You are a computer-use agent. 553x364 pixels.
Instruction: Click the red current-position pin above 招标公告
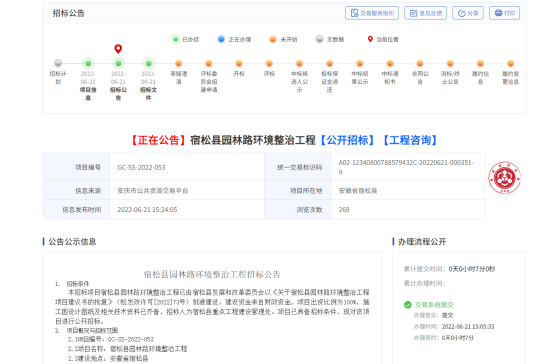pyautogui.click(x=118, y=49)
